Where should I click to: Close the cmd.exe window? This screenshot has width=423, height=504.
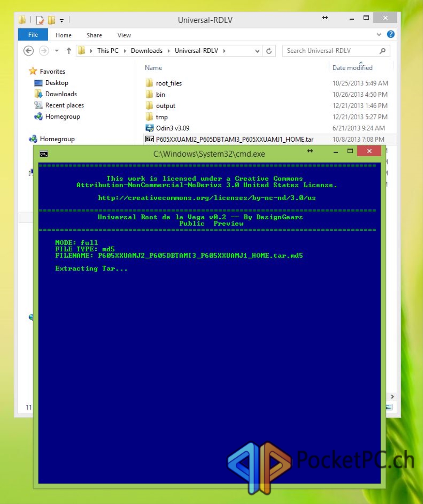(369, 151)
